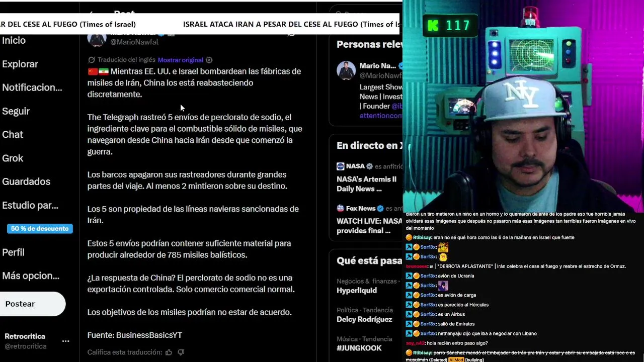Screen dimensions: 644x362
Task: Click the 'En directo en X' heading
Action: pyautogui.click(x=369, y=145)
